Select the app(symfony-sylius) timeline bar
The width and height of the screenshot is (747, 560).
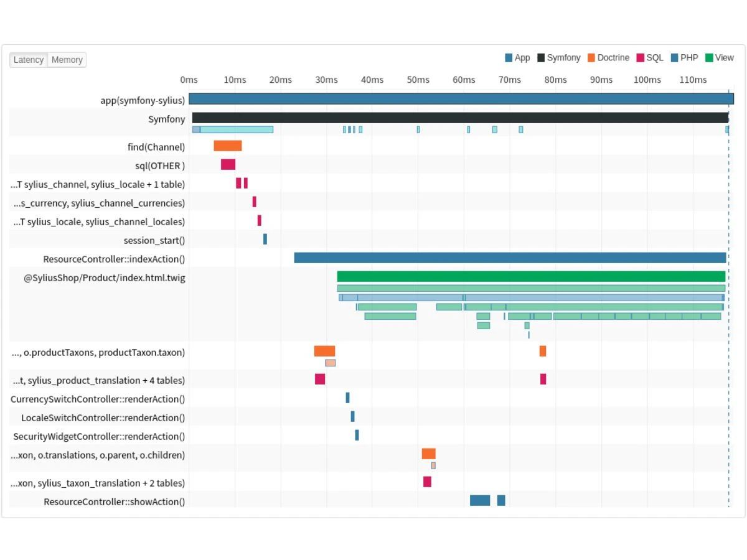[461, 99]
